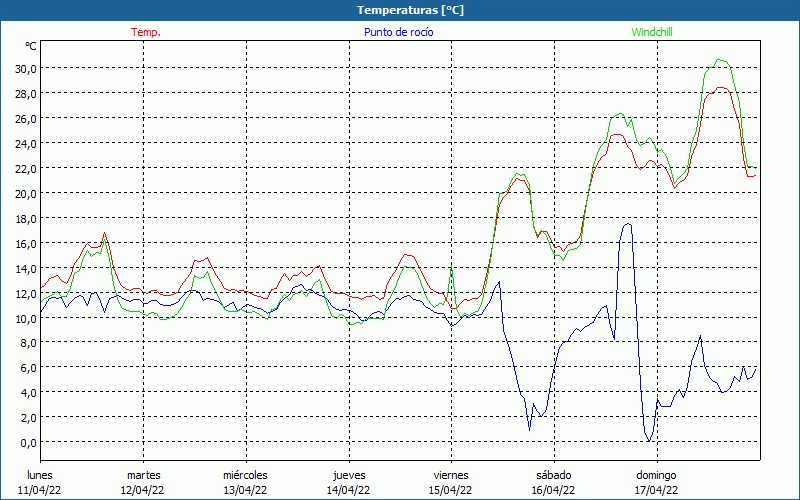Click the 'jueves' day label

(349, 475)
